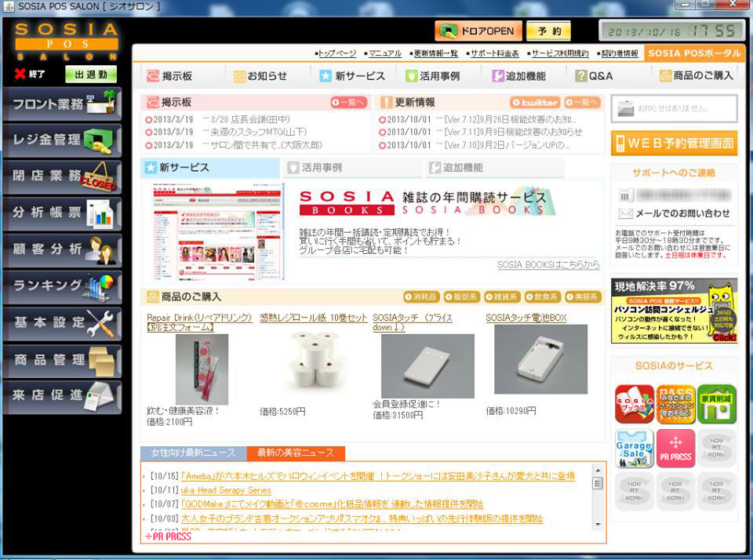Open the PR PRESS service icon
Image resolution: width=753 pixels, height=560 pixels.
coord(675,449)
